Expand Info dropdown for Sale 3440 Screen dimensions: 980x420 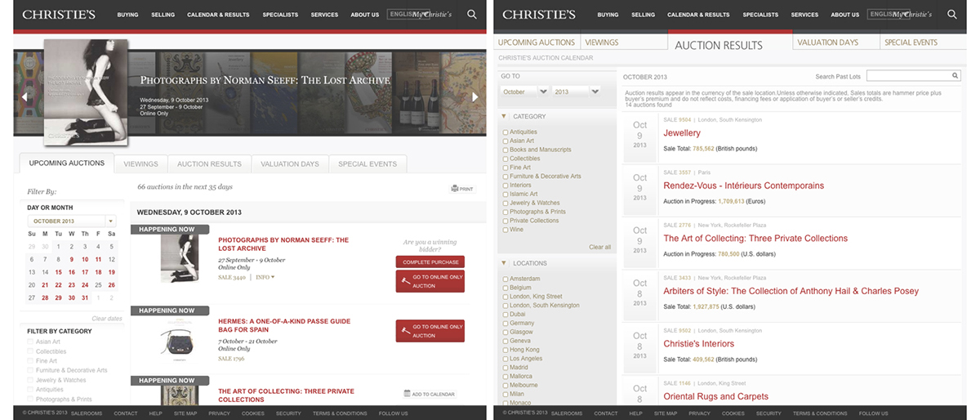coord(265,278)
